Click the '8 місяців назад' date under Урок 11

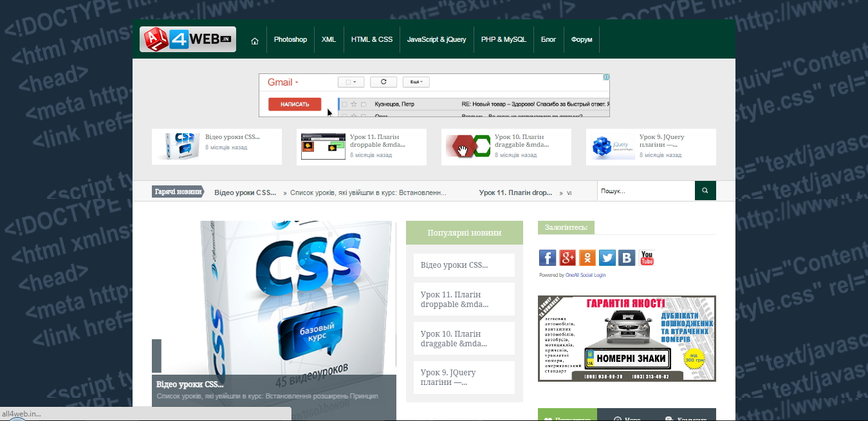[x=371, y=155]
